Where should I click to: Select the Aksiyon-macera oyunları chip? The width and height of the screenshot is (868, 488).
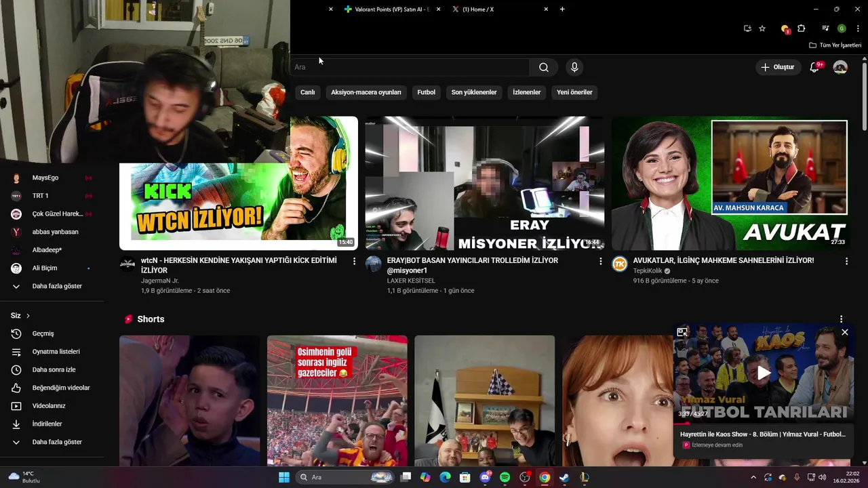366,92
